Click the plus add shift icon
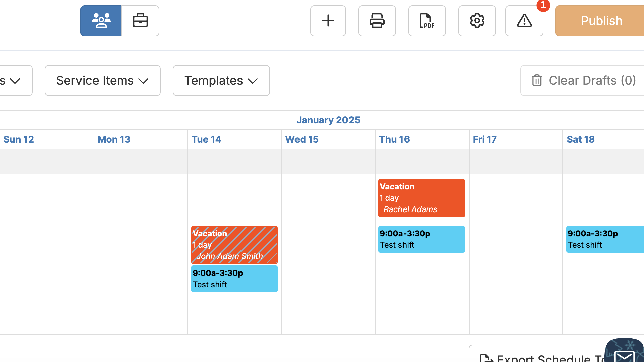 (x=328, y=21)
